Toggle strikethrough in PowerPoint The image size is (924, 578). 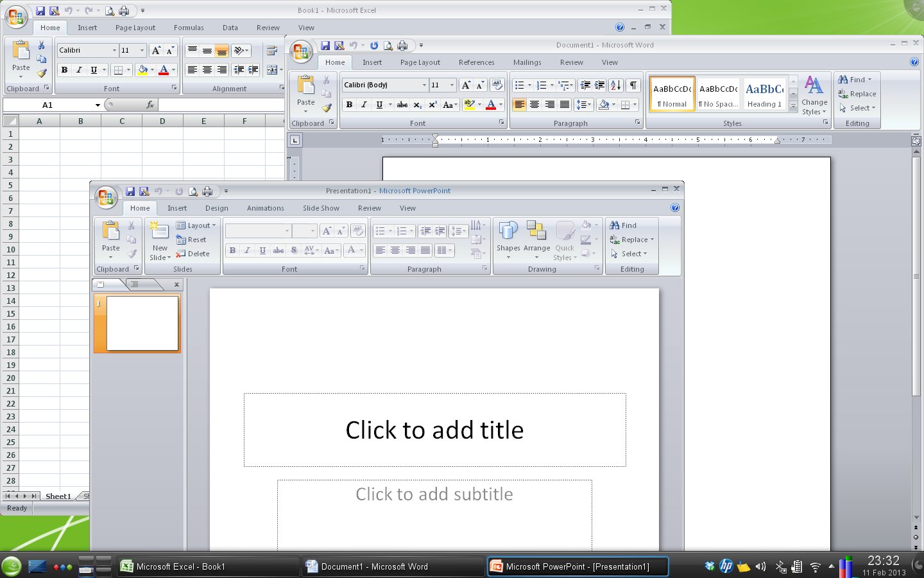pos(278,251)
